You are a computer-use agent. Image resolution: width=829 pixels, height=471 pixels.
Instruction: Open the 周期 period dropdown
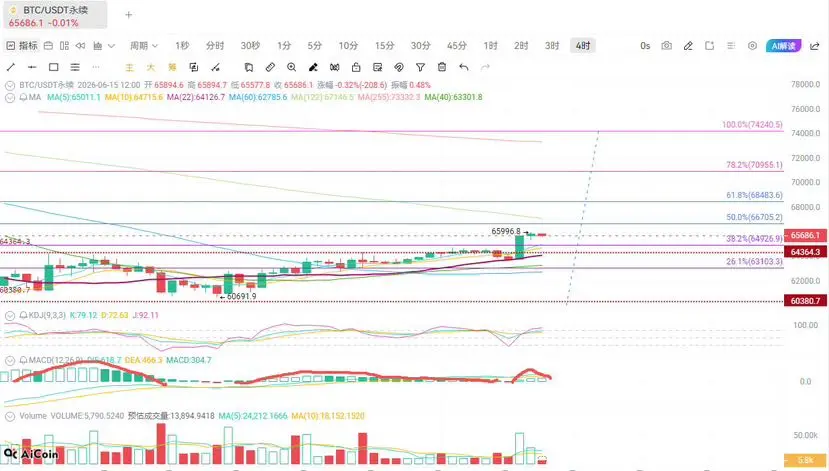[144, 46]
